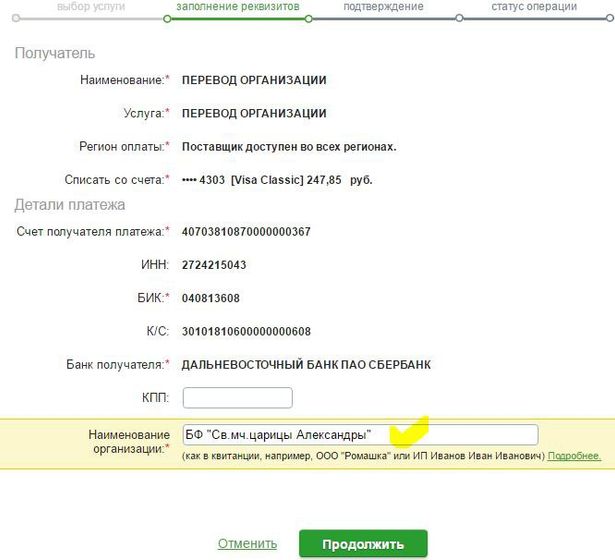The height and width of the screenshot is (560, 615).
Task: Click the К/С value 30101810600000000608
Action: 246,331
